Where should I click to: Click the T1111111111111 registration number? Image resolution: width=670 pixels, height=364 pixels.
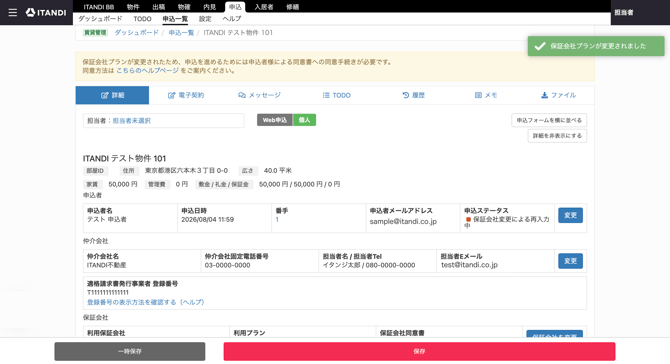click(x=108, y=293)
